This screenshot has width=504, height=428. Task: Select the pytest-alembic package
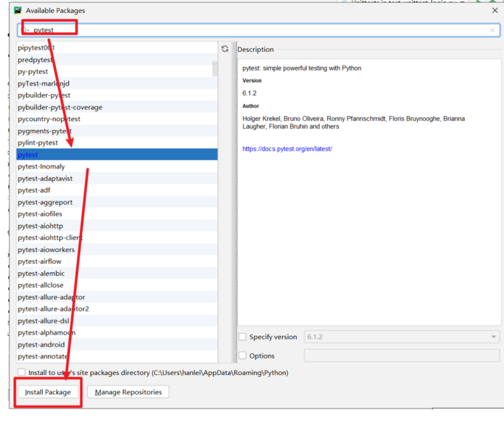pyautogui.click(x=117, y=274)
